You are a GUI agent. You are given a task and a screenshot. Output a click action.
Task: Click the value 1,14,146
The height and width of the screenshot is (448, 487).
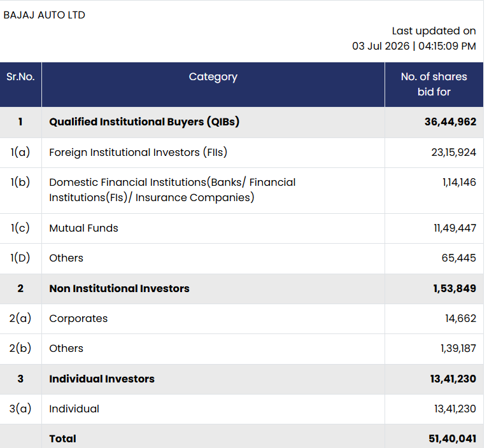pos(459,182)
